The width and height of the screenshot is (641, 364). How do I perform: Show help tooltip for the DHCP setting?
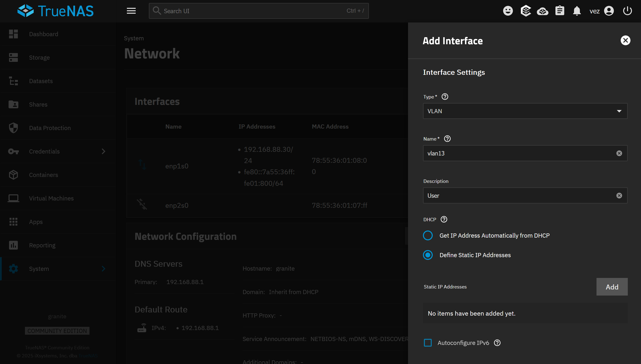click(444, 220)
